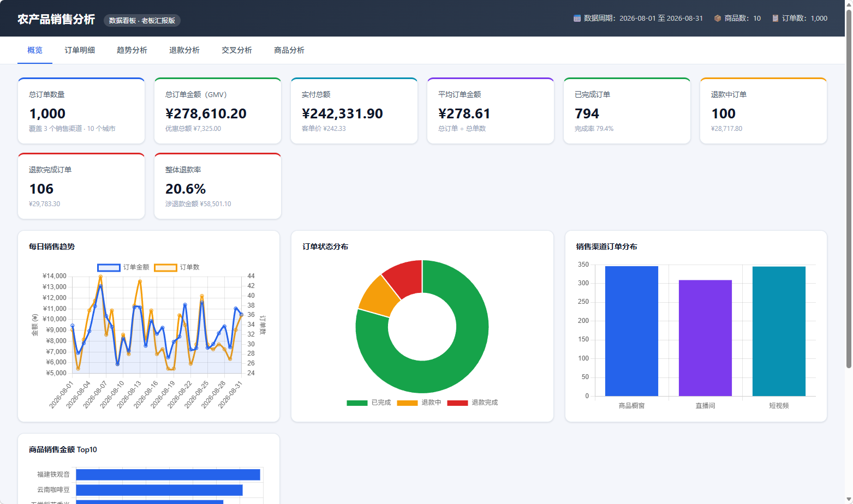Click the 794 completed orders value

(x=587, y=113)
